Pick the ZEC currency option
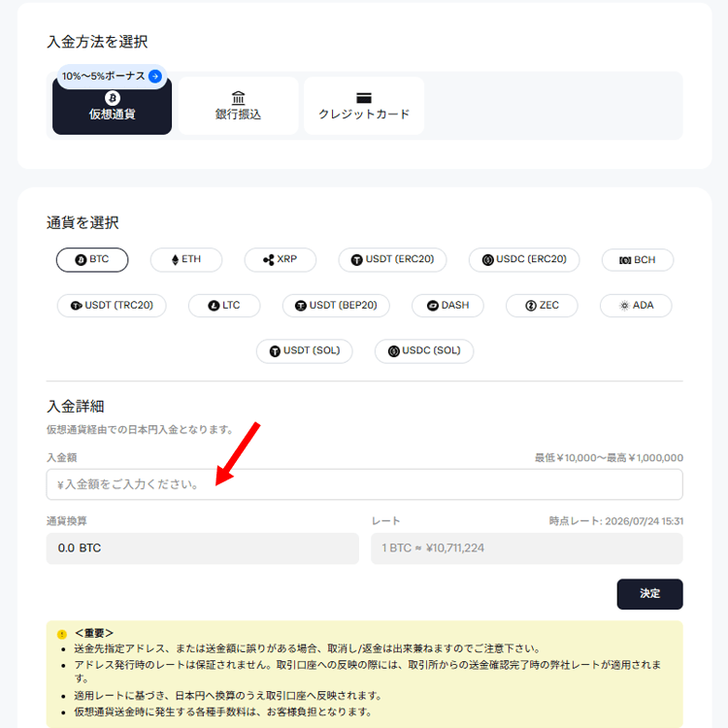 tap(542, 306)
